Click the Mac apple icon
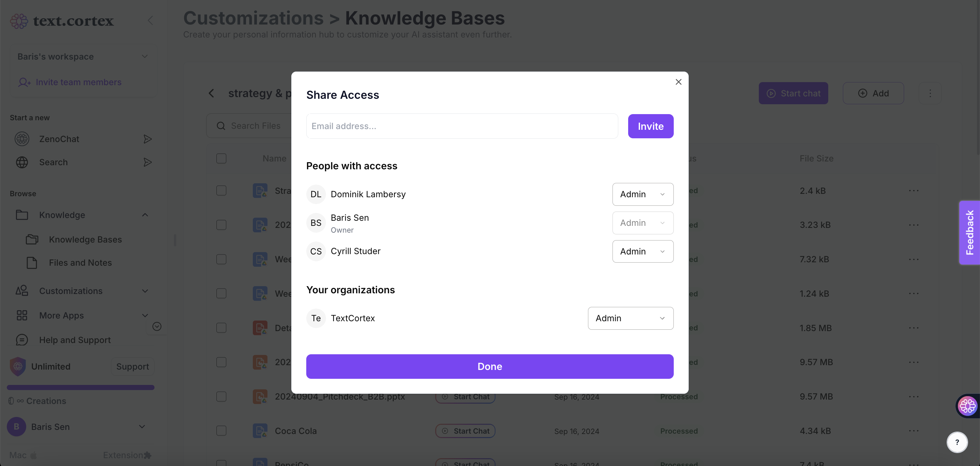Viewport: 980px width, 466px height. tap(33, 455)
